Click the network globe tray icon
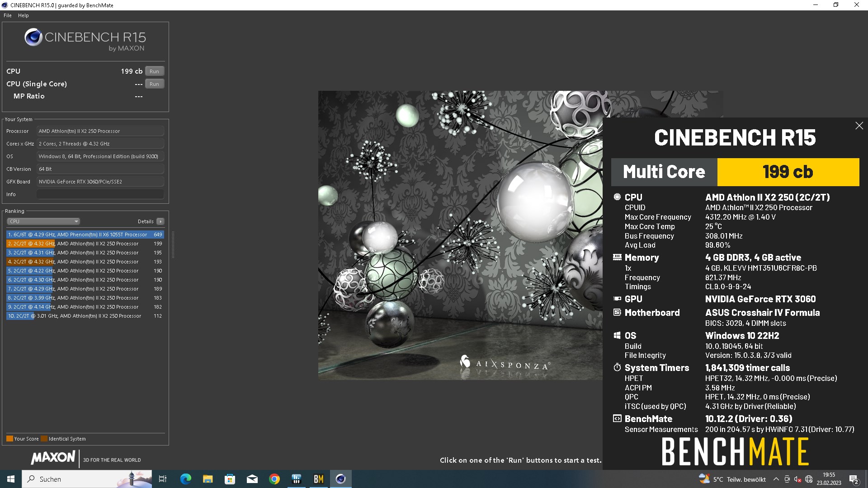 coord(809,479)
